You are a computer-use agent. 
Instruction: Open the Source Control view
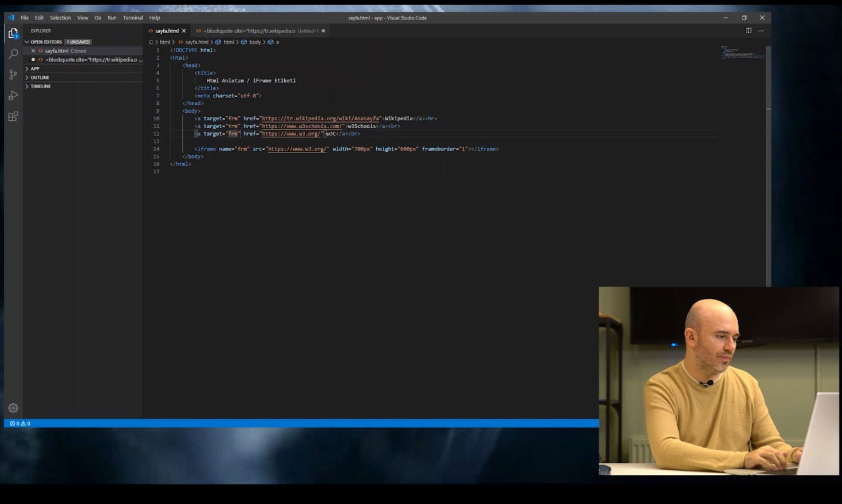pyautogui.click(x=13, y=74)
